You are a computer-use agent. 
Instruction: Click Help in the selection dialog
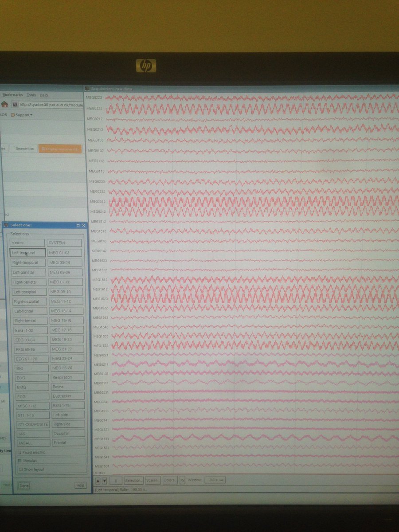80,485
